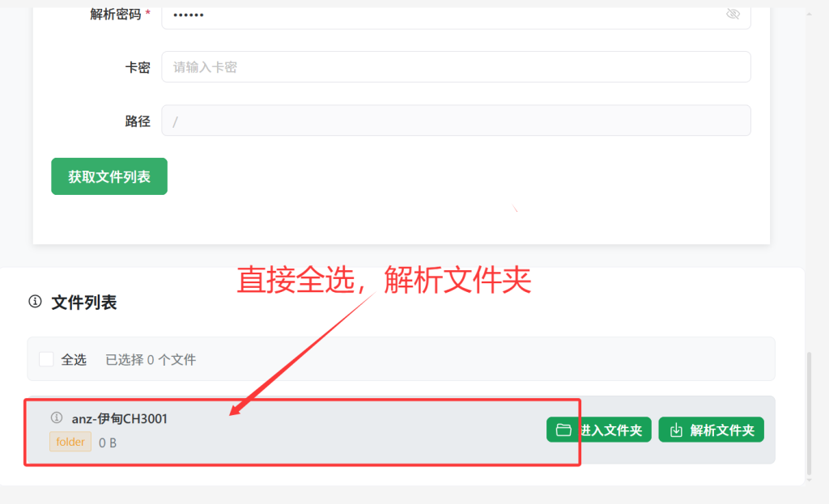Click the orange folder tag
The image size is (829, 504).
(x=70, y=442)
